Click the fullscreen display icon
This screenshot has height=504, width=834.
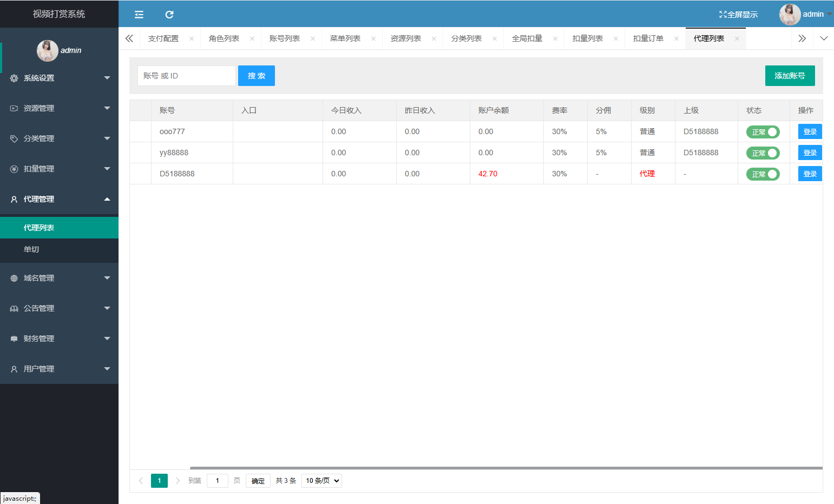tap(723, 15)
